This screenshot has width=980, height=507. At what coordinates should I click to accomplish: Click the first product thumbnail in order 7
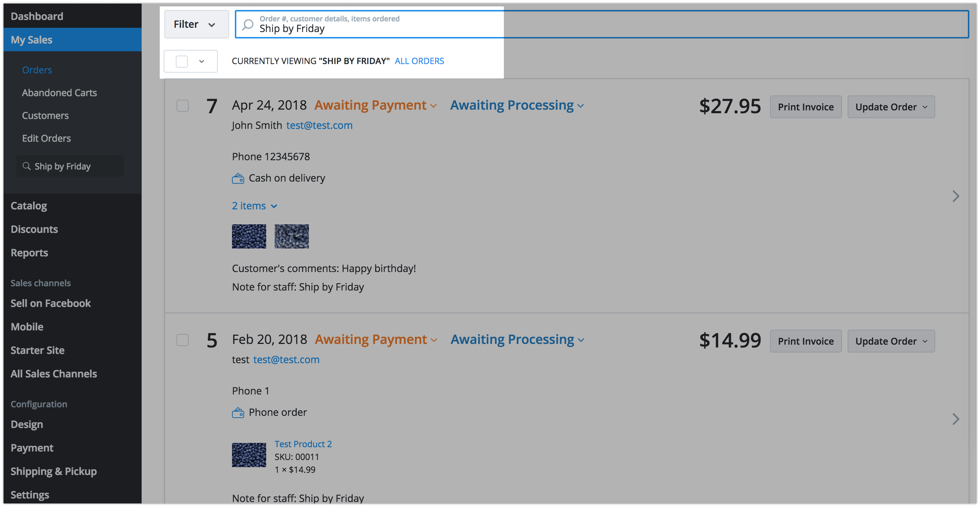(x=249, y=236)
